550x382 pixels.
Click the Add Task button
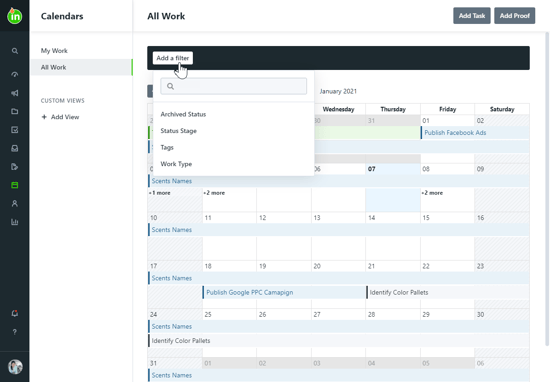pyautogui.click(x=472, y=16)
